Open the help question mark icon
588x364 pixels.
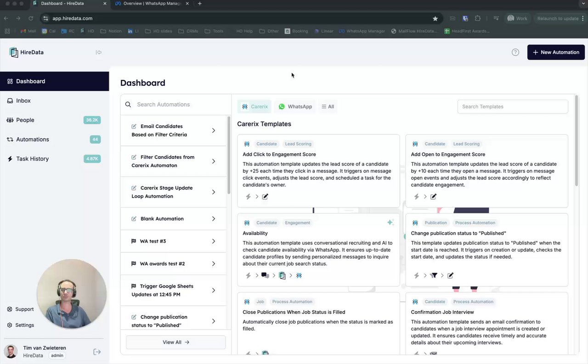pos(515,52)
